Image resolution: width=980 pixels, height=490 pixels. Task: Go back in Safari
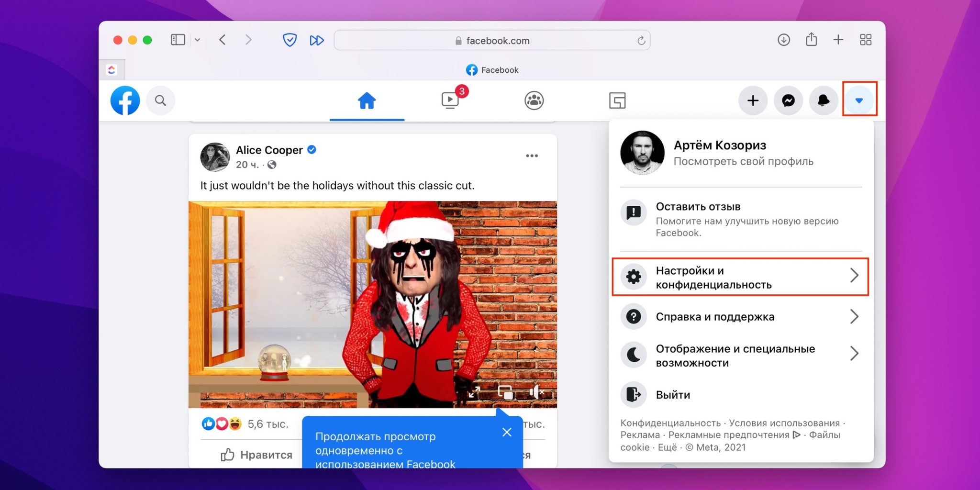(x=222, y=40)
